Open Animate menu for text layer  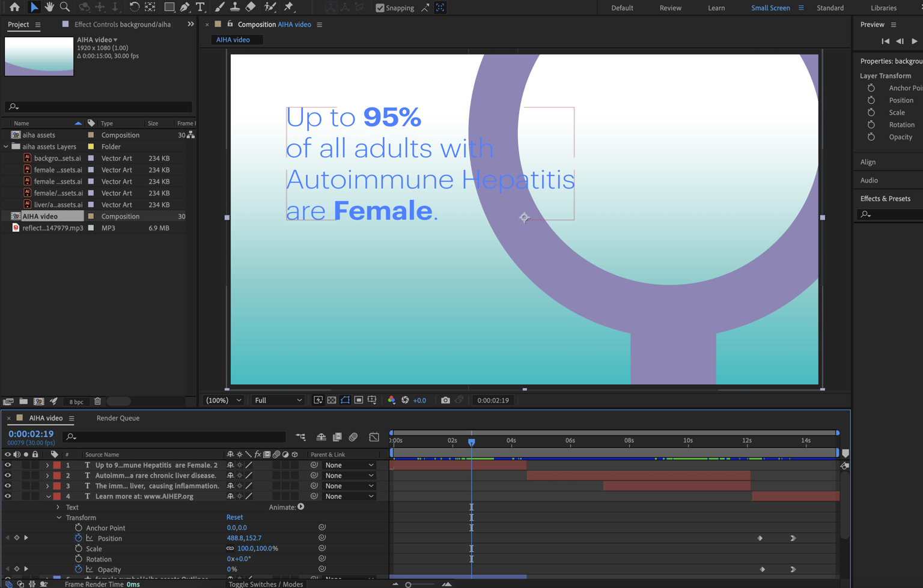click(301, 507)
